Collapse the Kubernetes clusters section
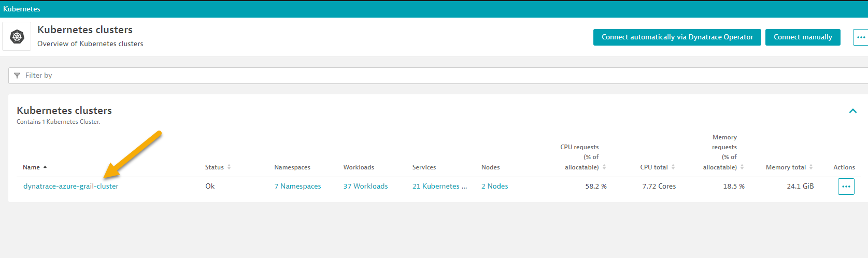The image size is (868, 258). [852, 111]
